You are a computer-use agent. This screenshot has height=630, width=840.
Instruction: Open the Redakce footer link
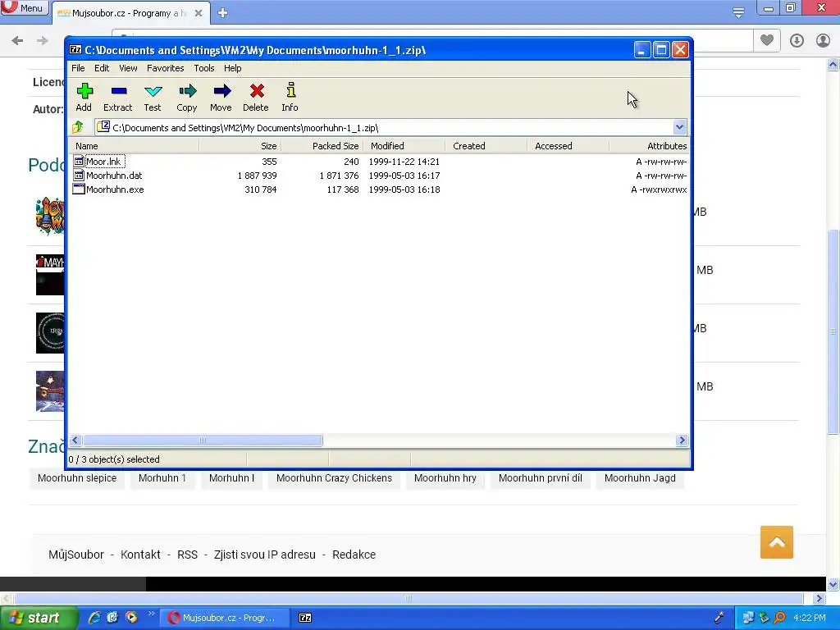[354, 555]
